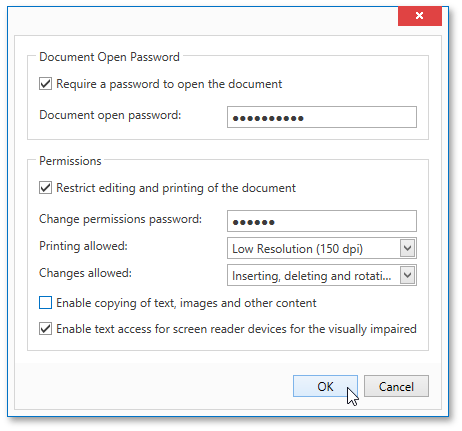This screenshot has height=431, width=462.
Task: Click the Printing allowed label
Action: pos(83,246)
